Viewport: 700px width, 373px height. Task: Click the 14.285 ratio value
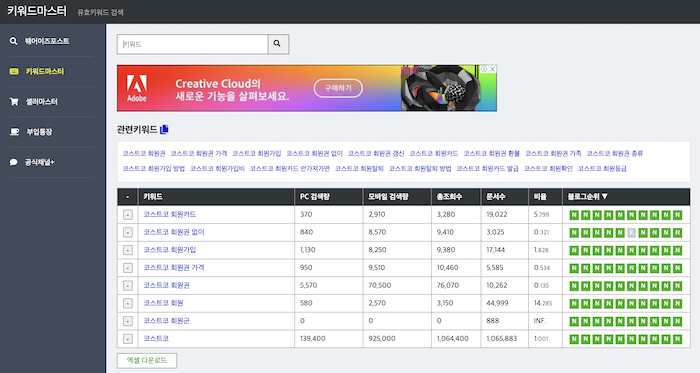coord(543,303)
